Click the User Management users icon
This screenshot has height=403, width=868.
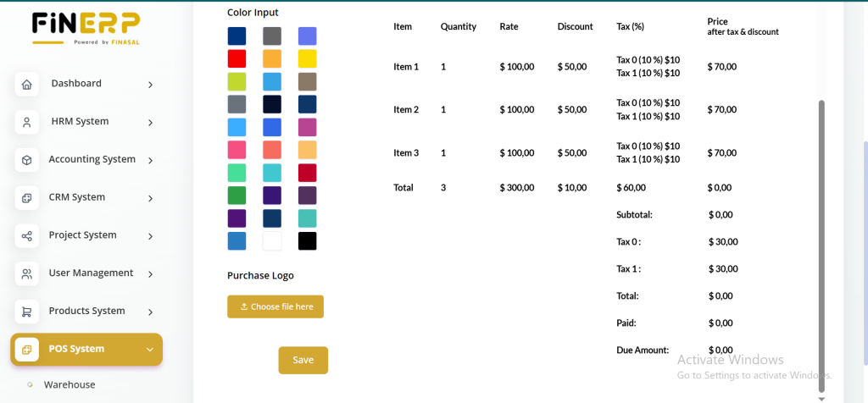(26, 273)
